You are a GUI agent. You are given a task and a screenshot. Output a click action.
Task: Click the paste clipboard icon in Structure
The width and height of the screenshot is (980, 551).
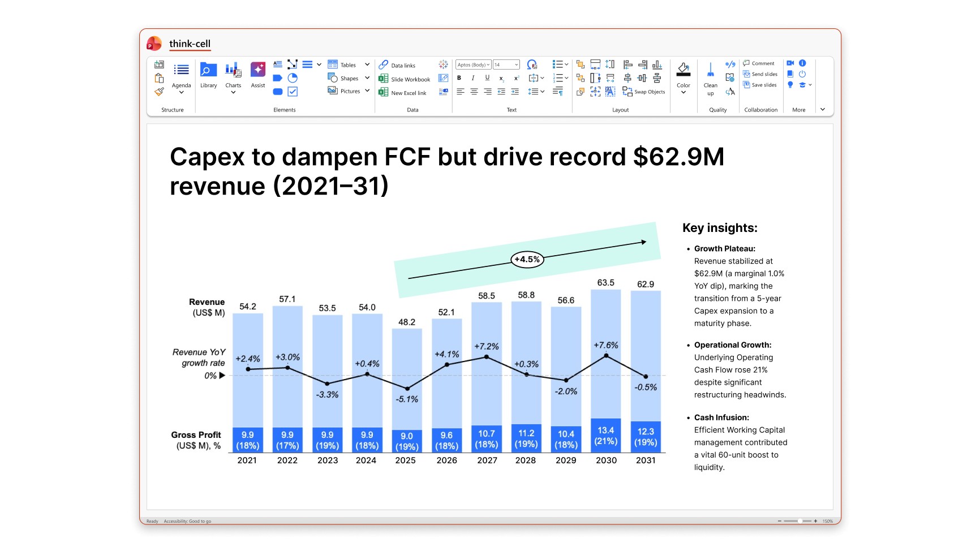[x=160, y=78]
